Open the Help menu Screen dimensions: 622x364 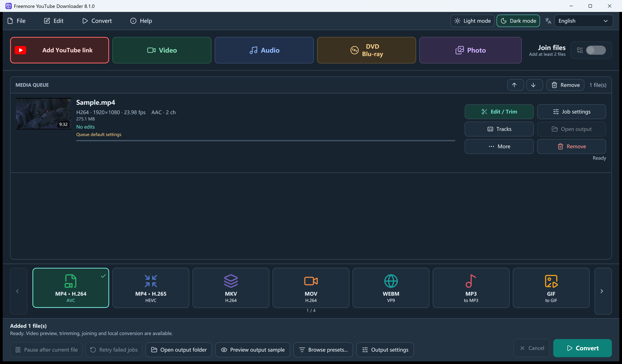pyautogui.click(x=141, y=21)
